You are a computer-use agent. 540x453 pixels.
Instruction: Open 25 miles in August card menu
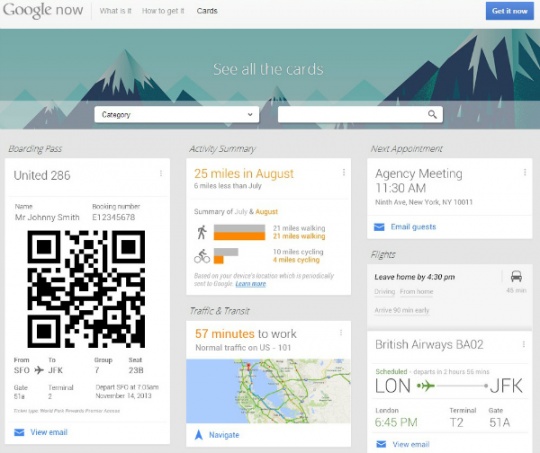click(344, 172)
